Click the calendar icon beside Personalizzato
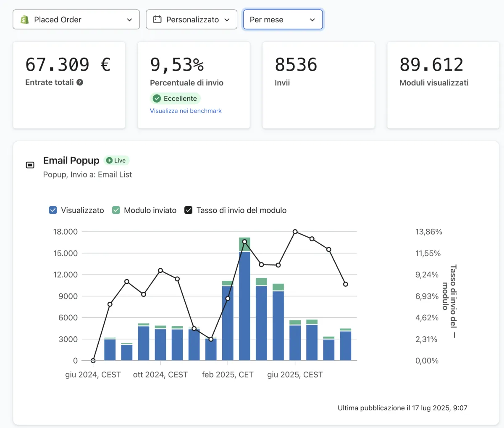504x428 pixels. coord(157,19)
